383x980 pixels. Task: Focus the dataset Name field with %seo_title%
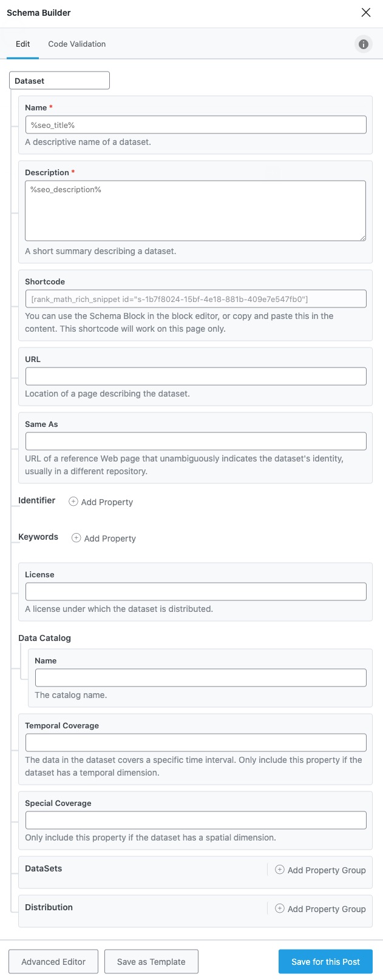point(195,125)
